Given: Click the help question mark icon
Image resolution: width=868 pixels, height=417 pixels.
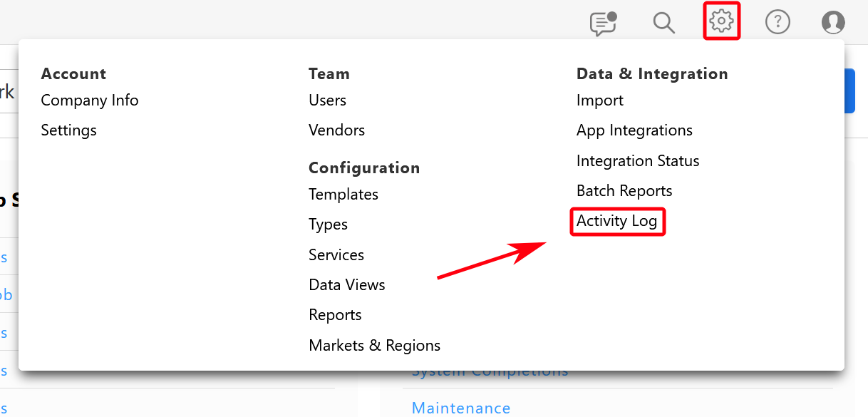Looking at the screenshot, I should point(777,23).
